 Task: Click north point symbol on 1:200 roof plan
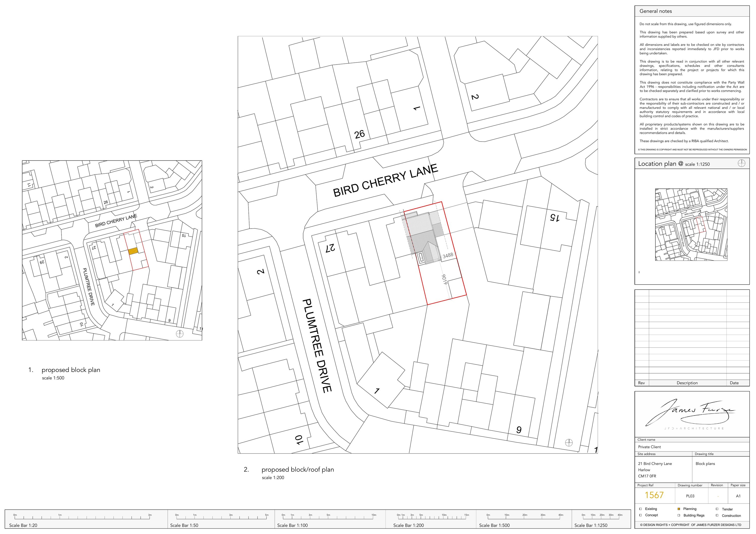coord(569,443)
